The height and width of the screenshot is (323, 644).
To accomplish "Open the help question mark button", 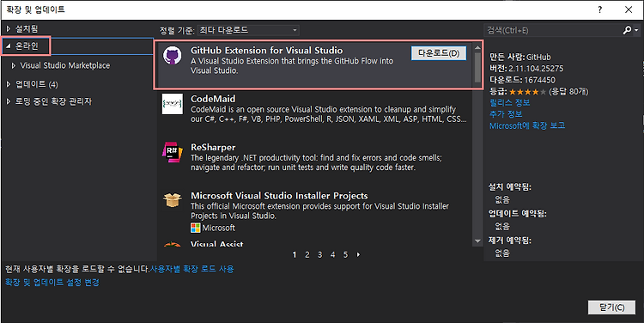I will tap(600, 9).
